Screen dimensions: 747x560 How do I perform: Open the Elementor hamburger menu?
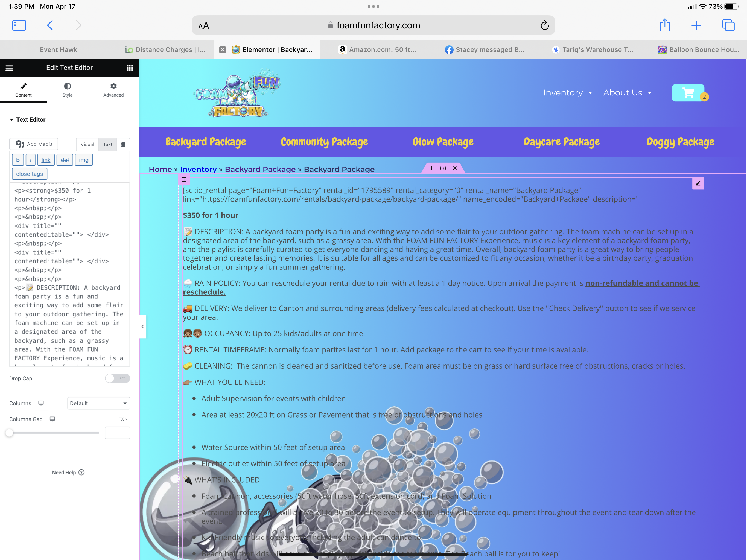click(9, 68)
